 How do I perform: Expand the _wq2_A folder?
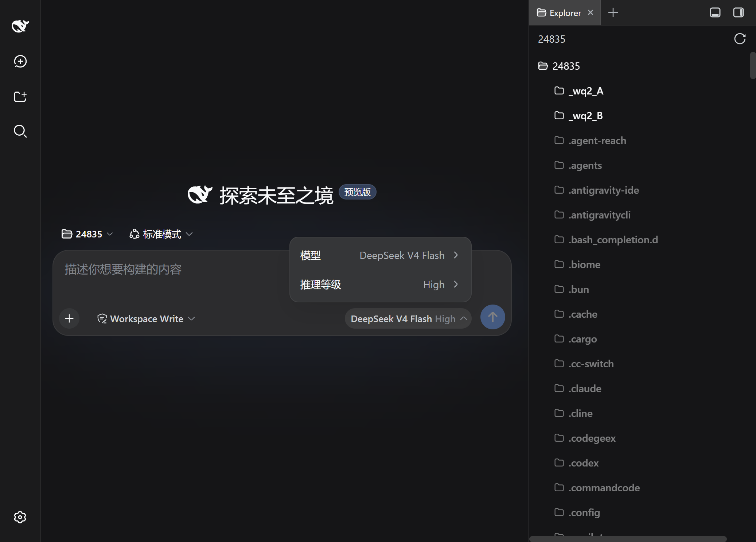tap(579, 91)
